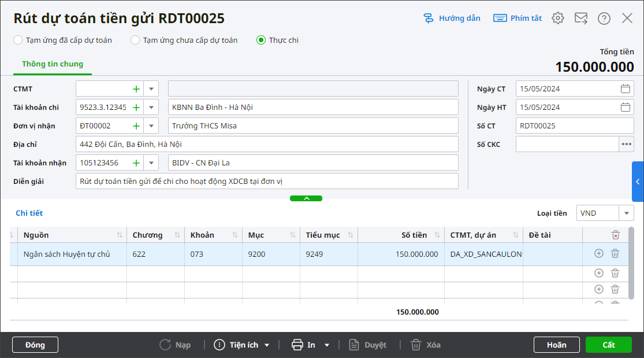Screen dimensions: 644x358
Task: Collapse the general info panel with green chevron
Action: click(x=306, y=198)
